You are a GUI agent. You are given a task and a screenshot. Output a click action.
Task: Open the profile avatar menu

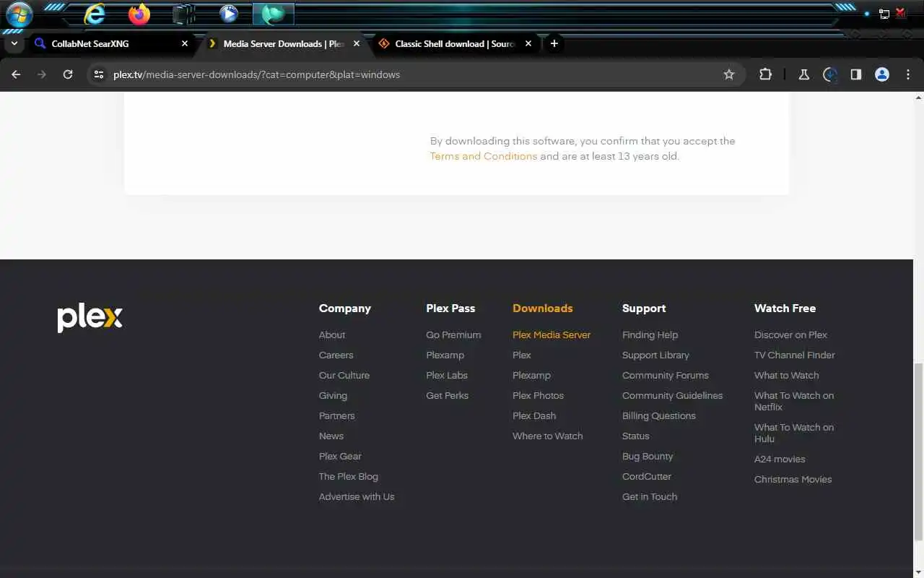click(x=881, y=74)
